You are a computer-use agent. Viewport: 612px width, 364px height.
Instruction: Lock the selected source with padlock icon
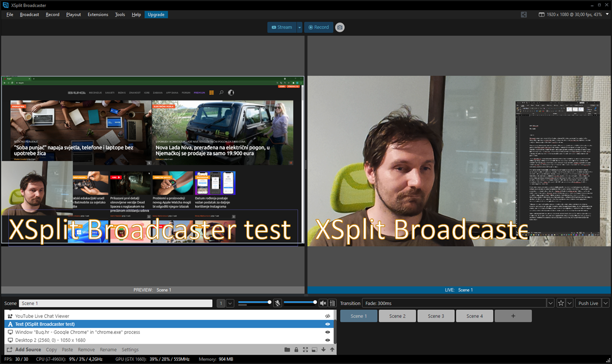tap(296, 350)
